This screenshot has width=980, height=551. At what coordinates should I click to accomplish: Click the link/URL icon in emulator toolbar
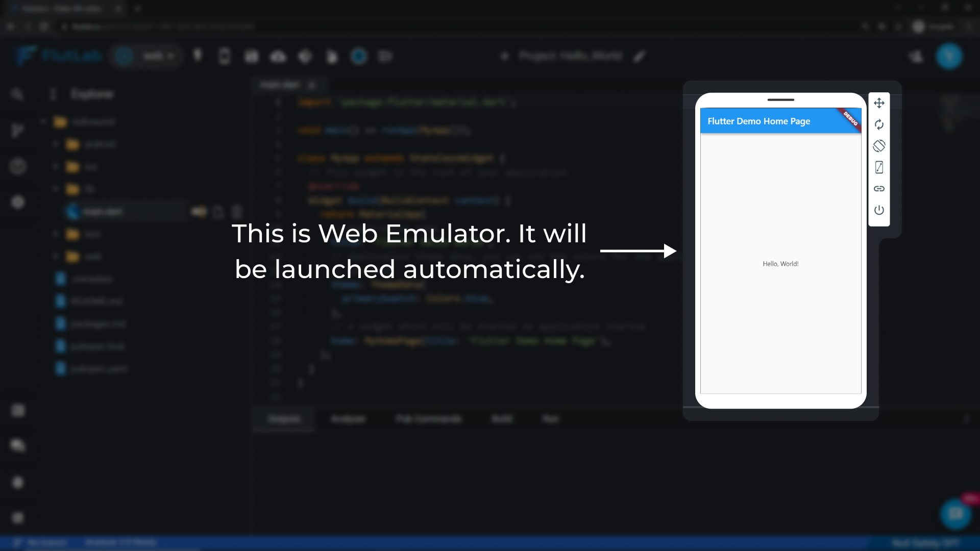tap(879, 188)
